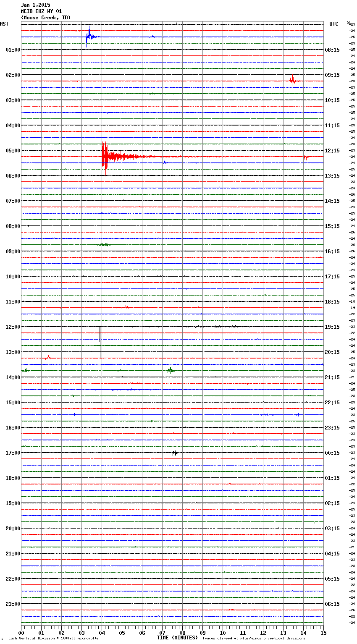The height and width of the screenshot is (644, 357).
Task: Click the 13:00 MST time label
Action: [13, 352]
